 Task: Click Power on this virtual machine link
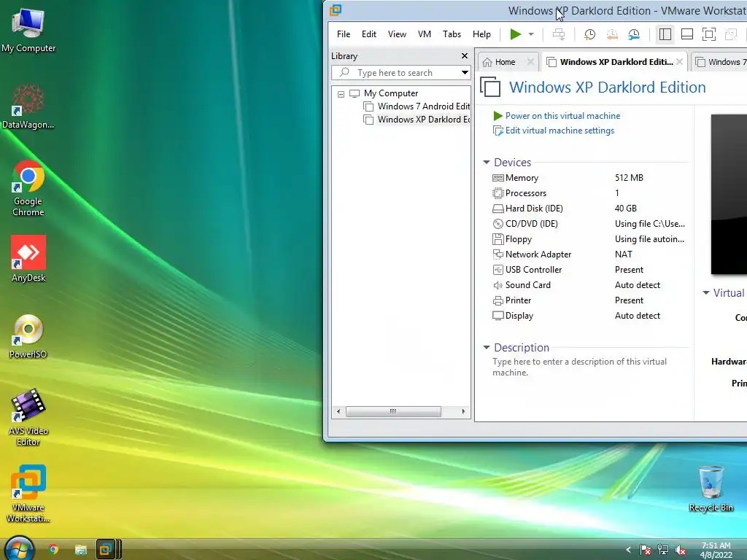tap(562, 116)
